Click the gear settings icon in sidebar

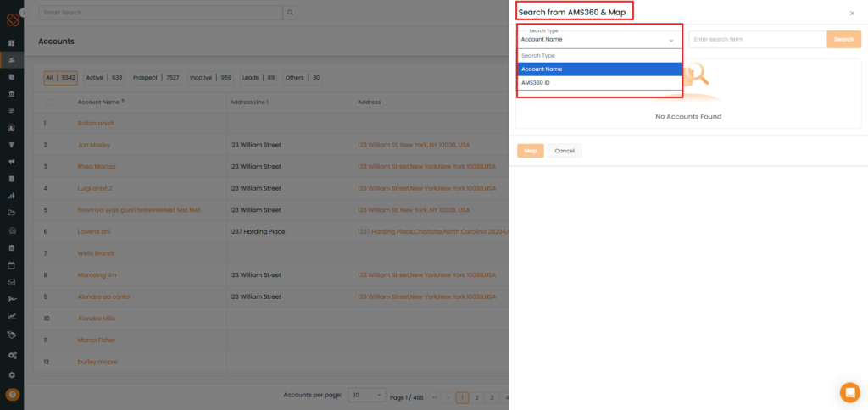pyautogui.click(x=12, y=374)
